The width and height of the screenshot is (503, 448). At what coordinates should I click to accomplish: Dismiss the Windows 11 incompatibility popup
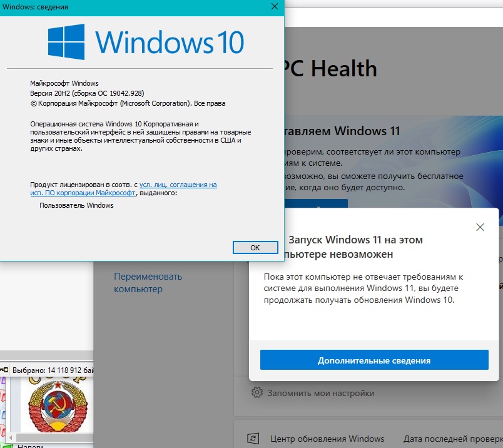[480, 227]
